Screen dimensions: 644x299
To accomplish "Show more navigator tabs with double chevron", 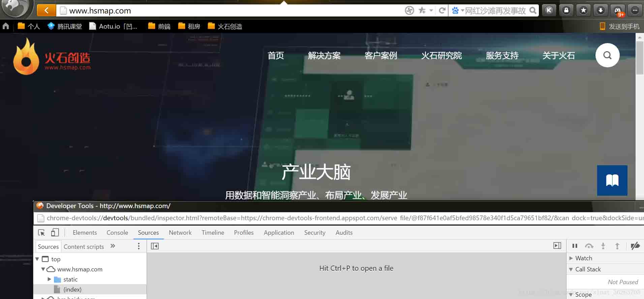I will click(x=113, y=246).
